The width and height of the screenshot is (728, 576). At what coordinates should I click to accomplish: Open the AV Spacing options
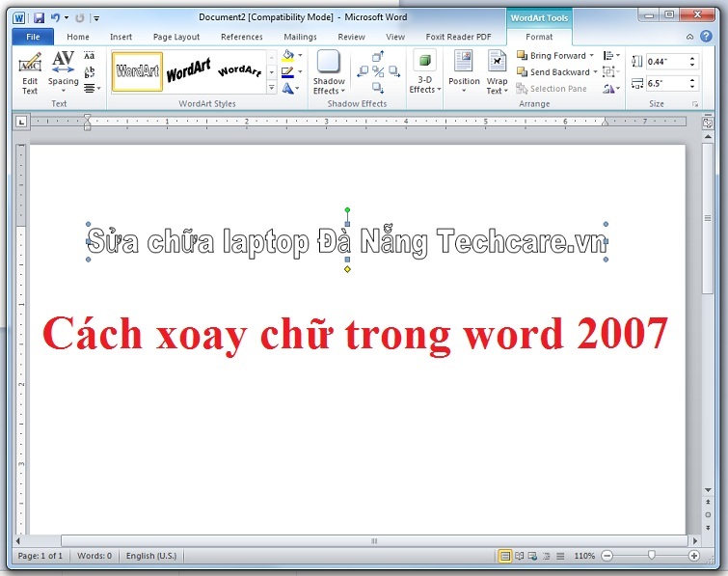click(63, 73)
